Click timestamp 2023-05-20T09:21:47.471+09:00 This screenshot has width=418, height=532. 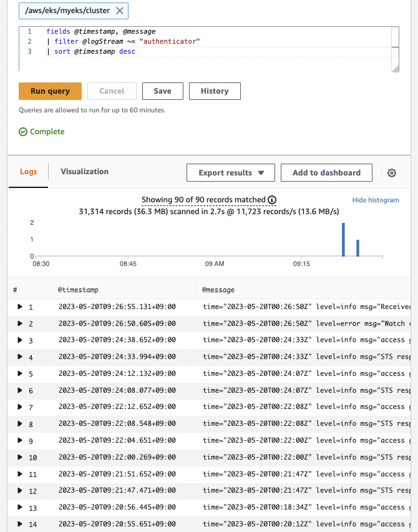[x=117, y=490]
